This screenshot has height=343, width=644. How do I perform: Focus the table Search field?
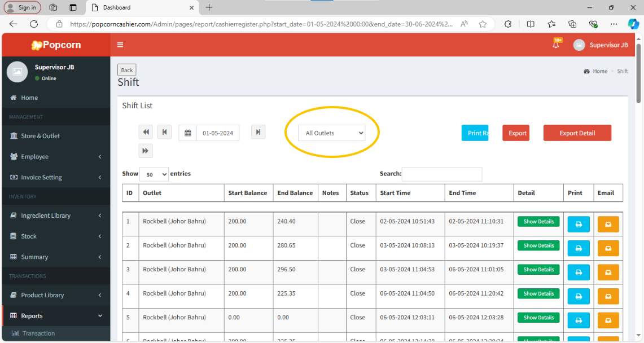click(442, 174)
